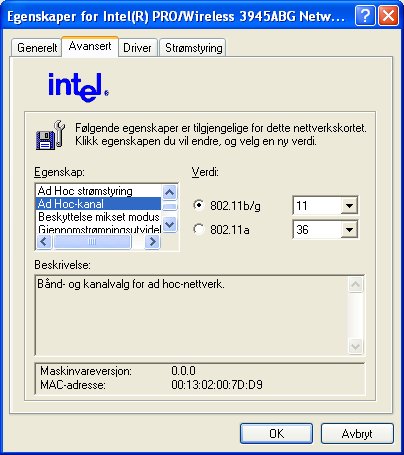Confirm with the OK button
404x455 pixels.
276,433
